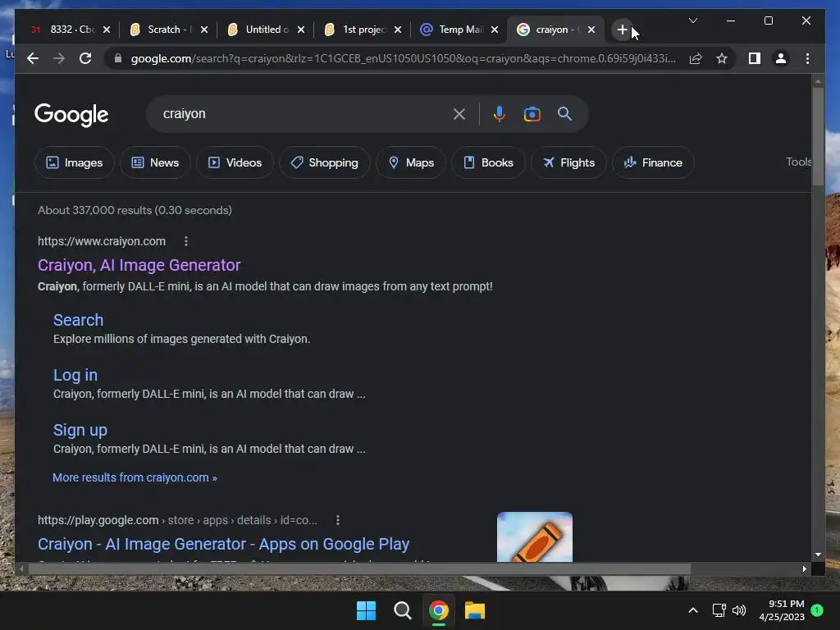Clear the search box with the X icon
The height and width of the screenshot is (630, 840).
(x=459, y=114)
